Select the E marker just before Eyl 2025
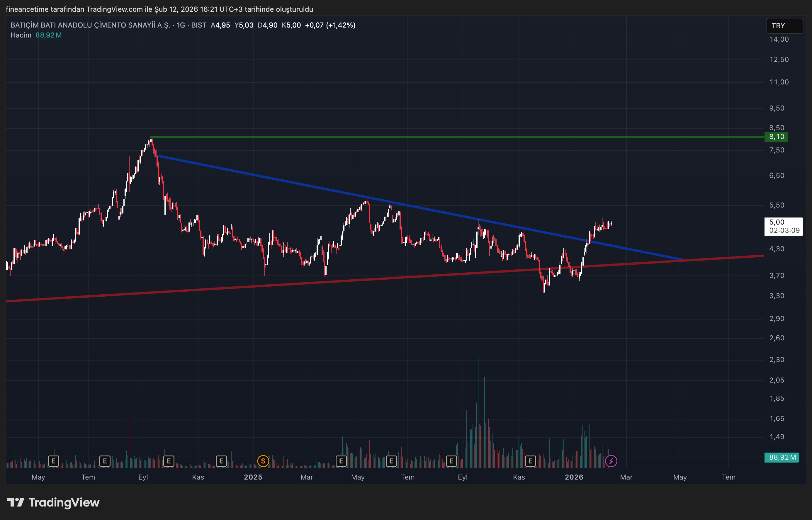 451,461
